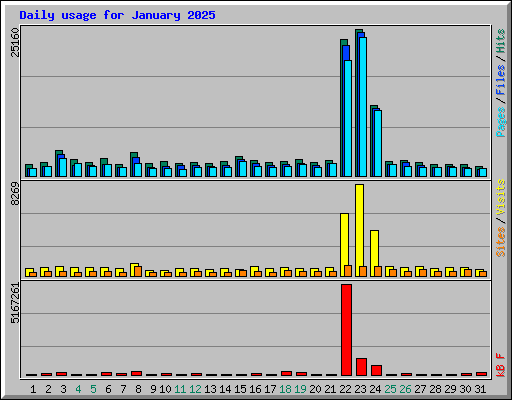Click the 5167261 axis value label
512x400 pixels.
click(15, 303)
